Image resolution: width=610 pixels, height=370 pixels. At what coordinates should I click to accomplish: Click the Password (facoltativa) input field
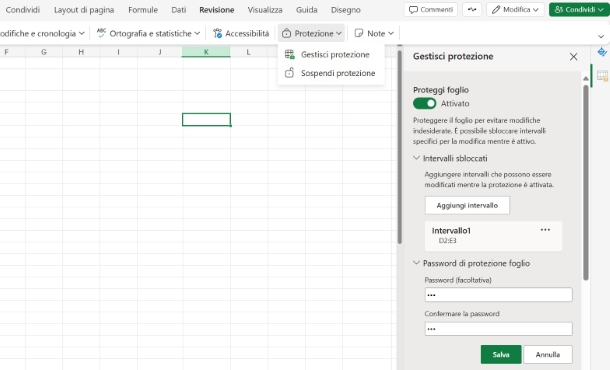click(x=498, y=295)
